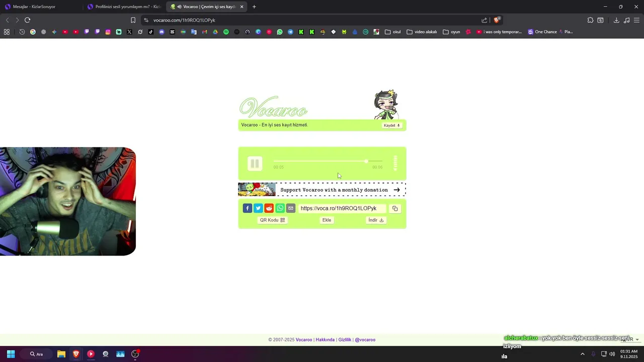Image resolution: width=644 pixels, height=362 pixels.
Task: Download recording with İndir button
Action: tap(376, 220)
